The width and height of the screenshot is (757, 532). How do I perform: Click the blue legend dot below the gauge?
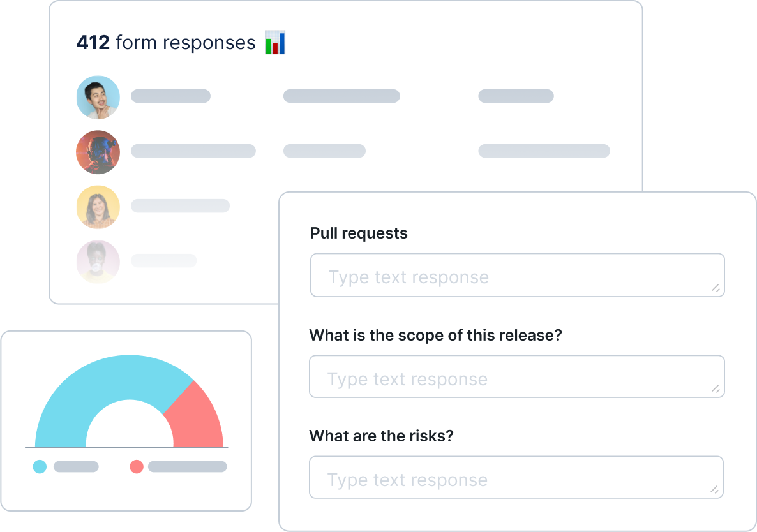[40, 466]
